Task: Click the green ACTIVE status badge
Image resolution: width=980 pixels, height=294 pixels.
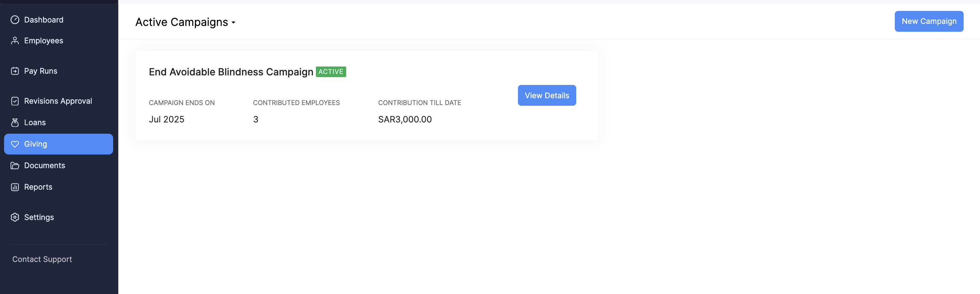Action: coord(331,72)
